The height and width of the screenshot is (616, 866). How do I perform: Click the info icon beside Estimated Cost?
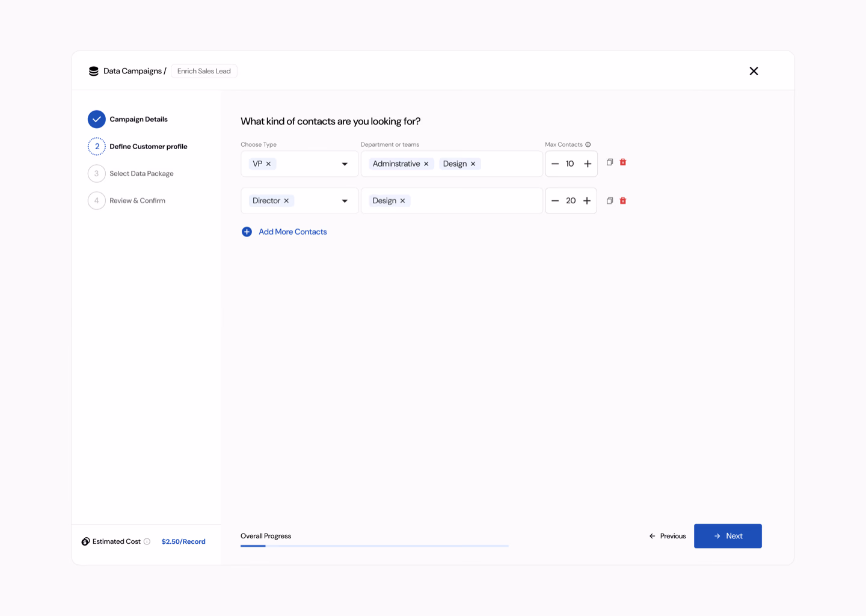148,541
